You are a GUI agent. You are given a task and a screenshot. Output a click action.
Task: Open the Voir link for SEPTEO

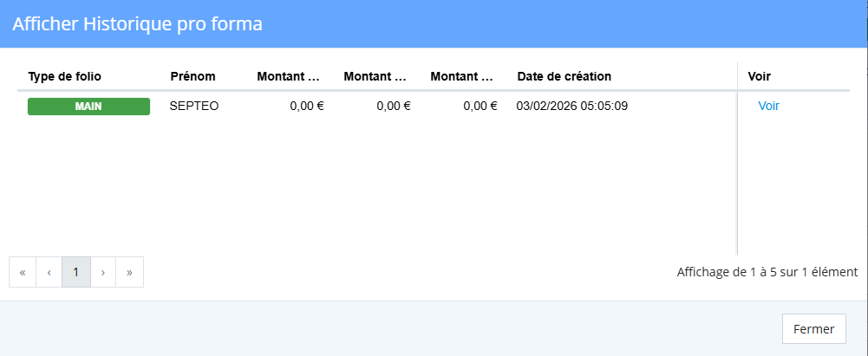click(768, 107)
